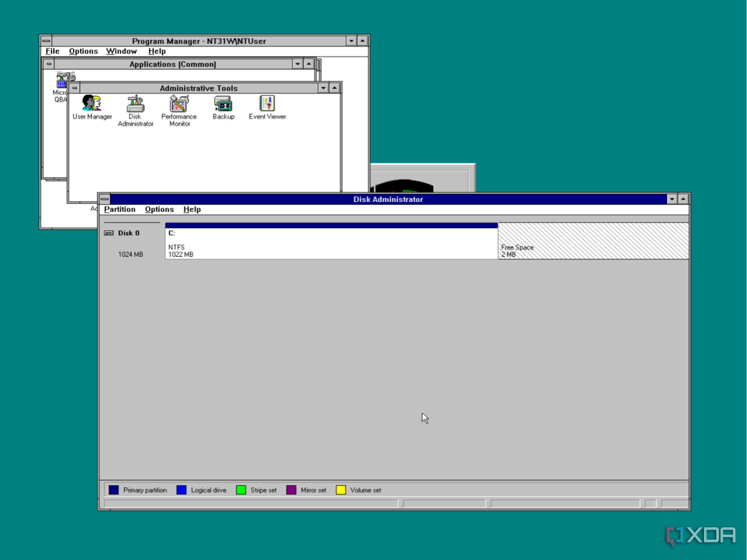Click the Administrative Tools title bar
The image size is (747, 560).
click(x=198, y=88)
